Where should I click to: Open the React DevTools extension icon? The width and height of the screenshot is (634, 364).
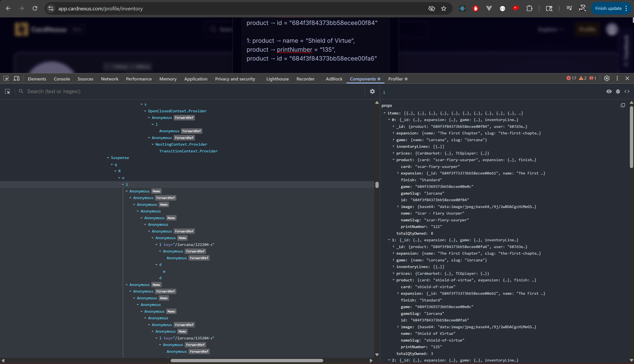[x=462, y=9]
